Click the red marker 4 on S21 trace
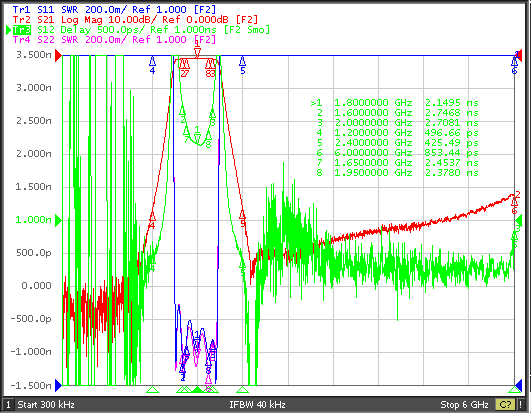This screenshot has height=414, width=531. click(x=152, y=220)
